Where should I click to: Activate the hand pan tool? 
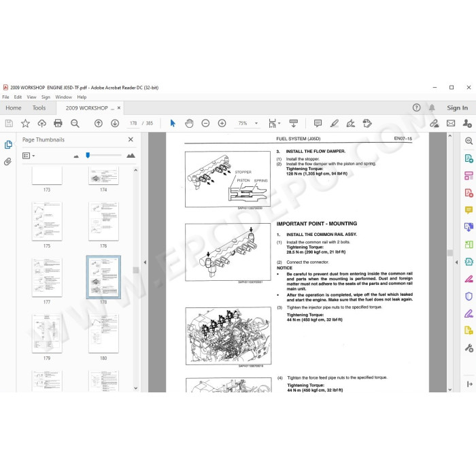(189, 123)
